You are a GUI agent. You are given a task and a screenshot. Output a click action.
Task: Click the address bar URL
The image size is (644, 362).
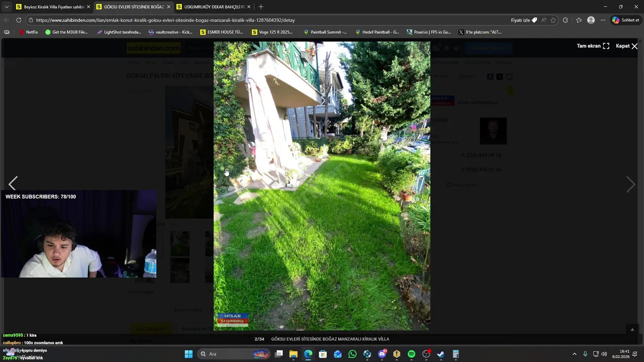166,20
